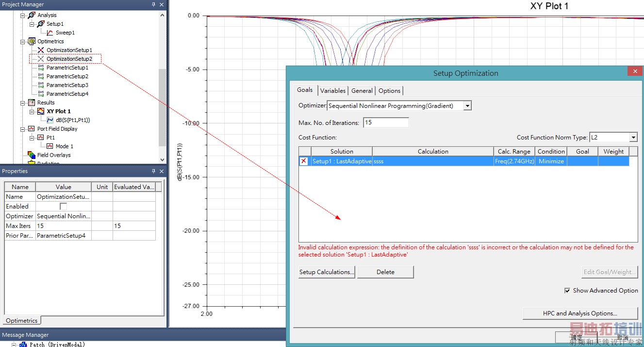Collapse the Analysis tree node
Image resolution: width=644 pixels, height=347 pixels.
[x=22, y=15]
